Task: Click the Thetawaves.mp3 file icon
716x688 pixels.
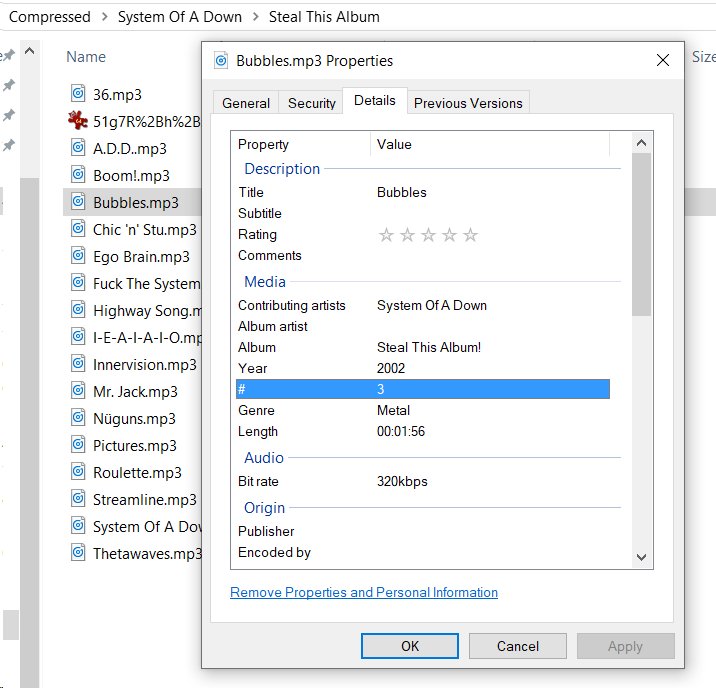Action: [78, 552]
